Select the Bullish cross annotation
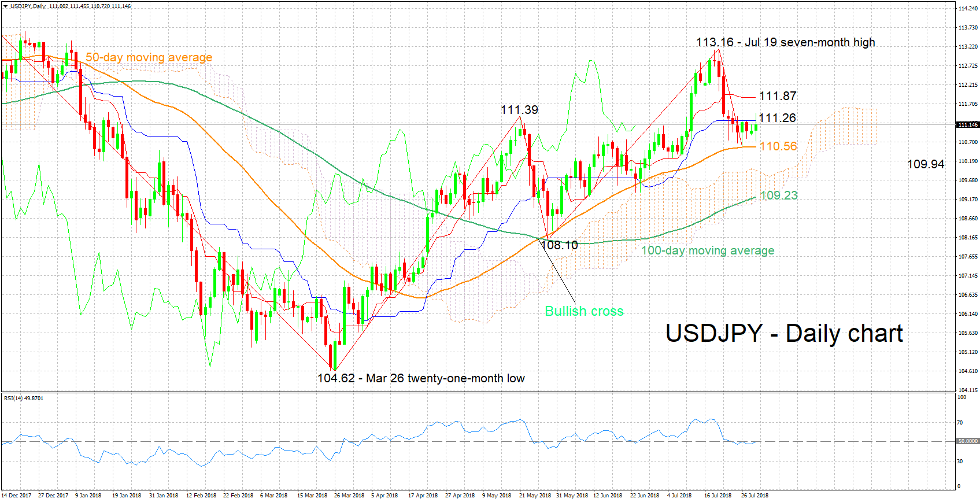This screenshot has width=980, height=502. [584, 311]
